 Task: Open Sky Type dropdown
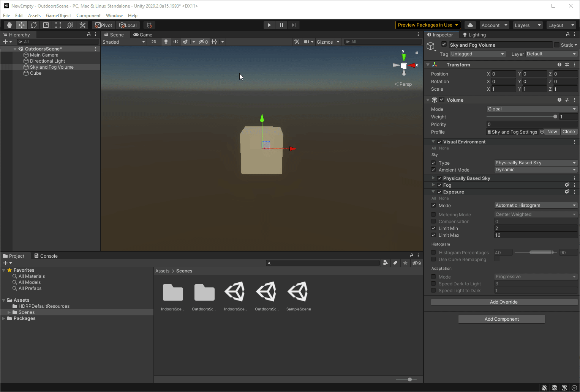[x=536, y=163]
